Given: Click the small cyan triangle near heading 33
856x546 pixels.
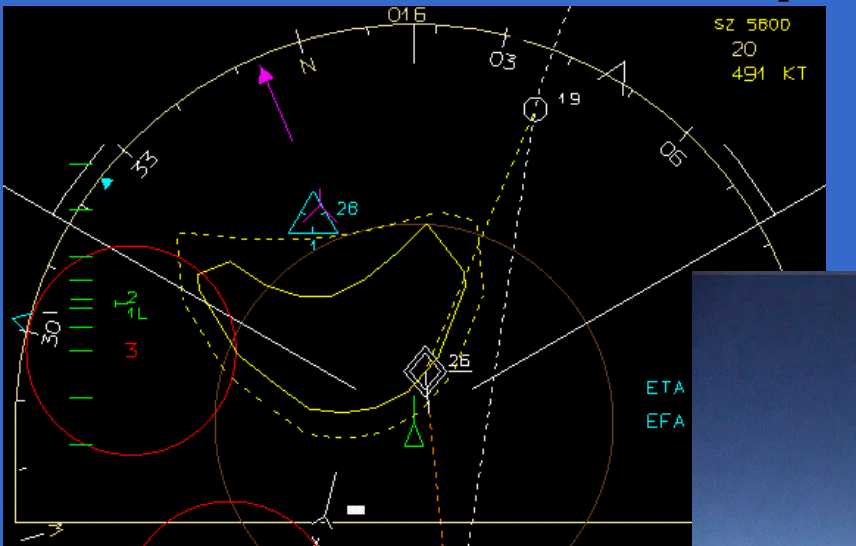Looking at the screenshot, I should click(107, 183).
